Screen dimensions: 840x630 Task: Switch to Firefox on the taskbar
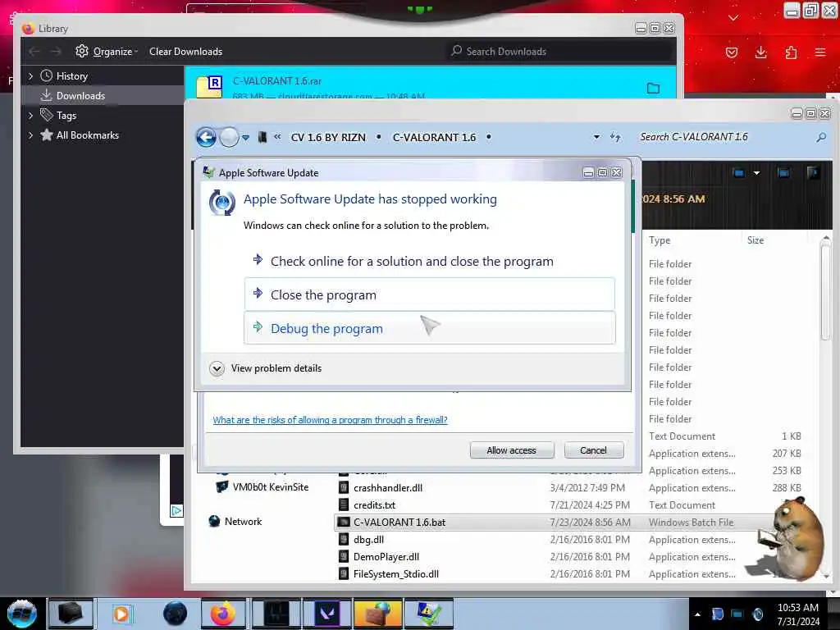click(223, 614)
